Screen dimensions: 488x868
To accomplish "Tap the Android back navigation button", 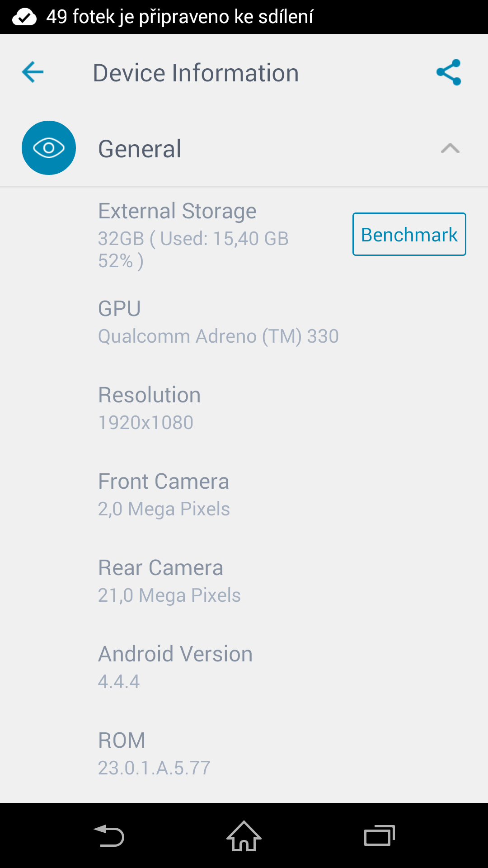I will 108,835.
